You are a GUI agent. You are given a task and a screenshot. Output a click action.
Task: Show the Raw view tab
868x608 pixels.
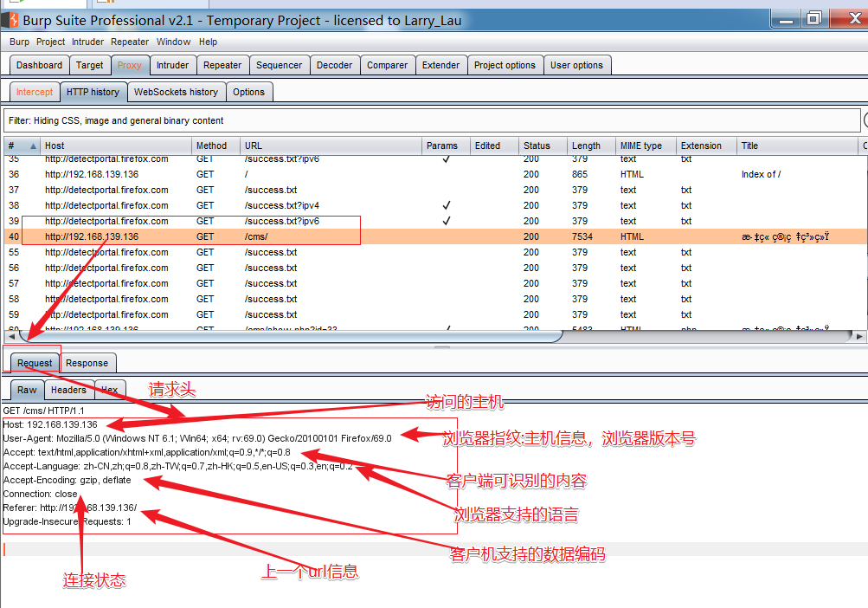coord(27,390)
